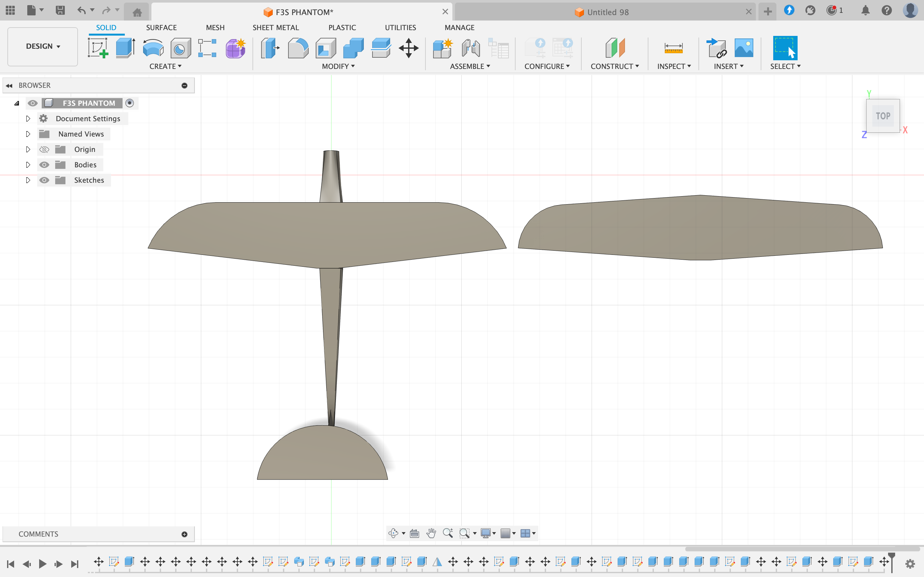Expand the Named Views folder

pyautogui.click(x=28, y=134)
